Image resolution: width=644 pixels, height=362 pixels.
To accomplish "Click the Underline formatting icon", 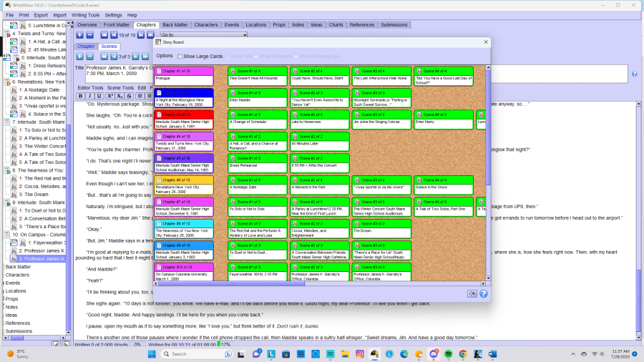I will pos(99,96).
